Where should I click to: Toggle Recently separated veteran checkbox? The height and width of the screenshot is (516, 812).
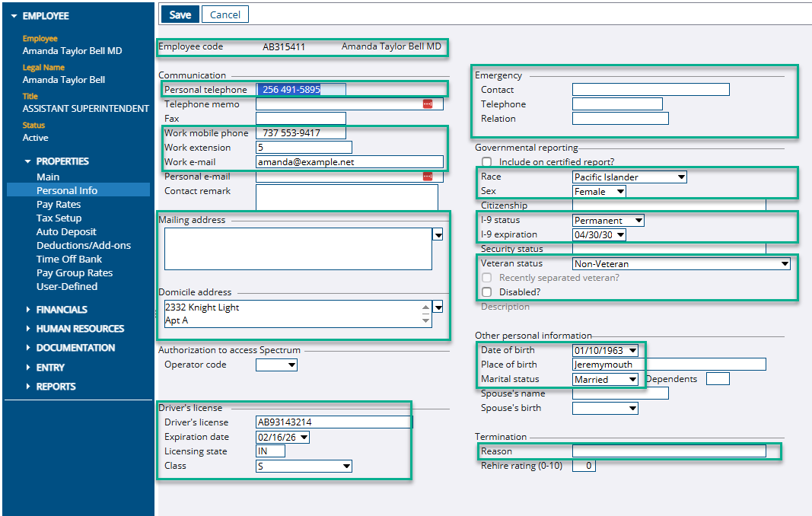(487, 278)
